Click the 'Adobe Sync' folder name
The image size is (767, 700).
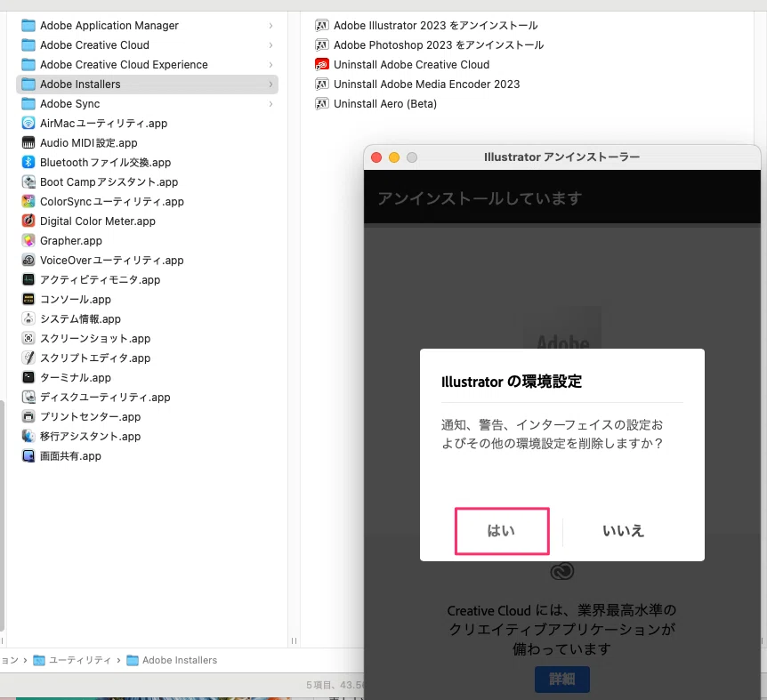point(70,104)
